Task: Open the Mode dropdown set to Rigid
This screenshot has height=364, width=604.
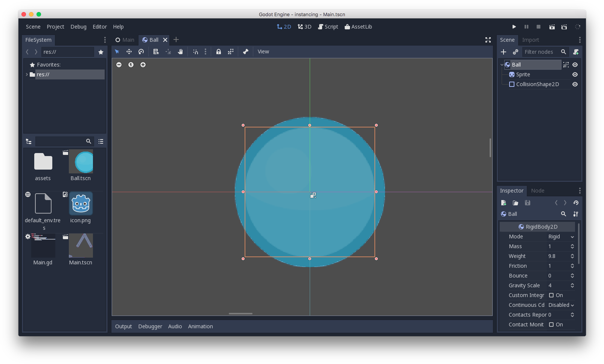Action: click(561, 237)
